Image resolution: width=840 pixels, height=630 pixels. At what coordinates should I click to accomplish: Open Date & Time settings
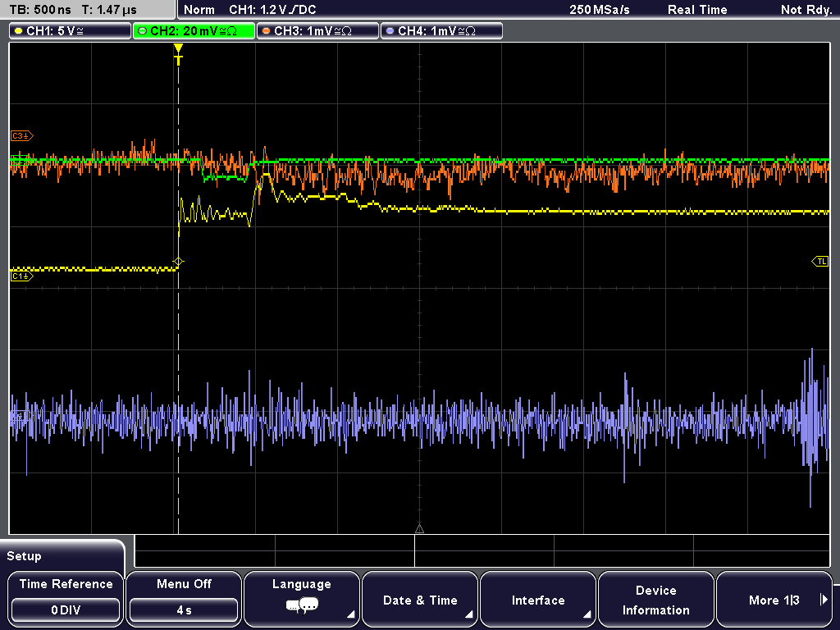pyautogui.click(x=420, y=599)
